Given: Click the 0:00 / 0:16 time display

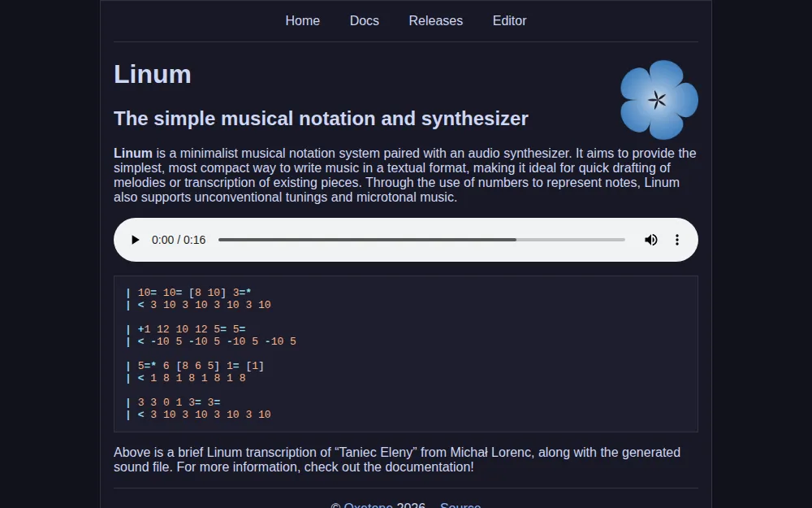Looking at the screenshot, I should tap(179, 240).
